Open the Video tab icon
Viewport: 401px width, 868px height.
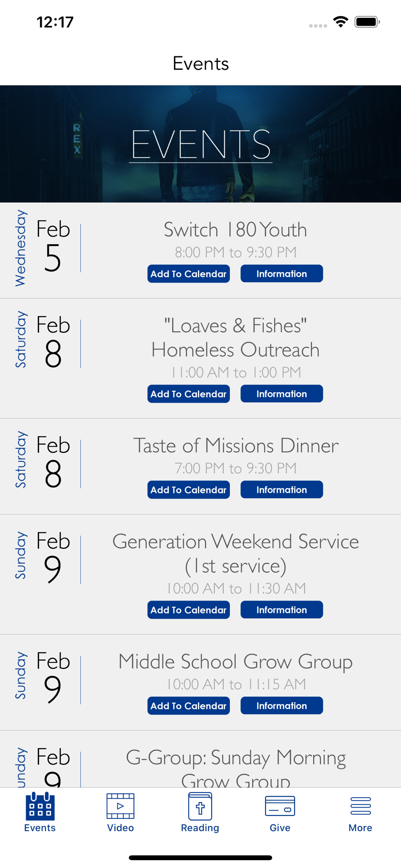120,806
